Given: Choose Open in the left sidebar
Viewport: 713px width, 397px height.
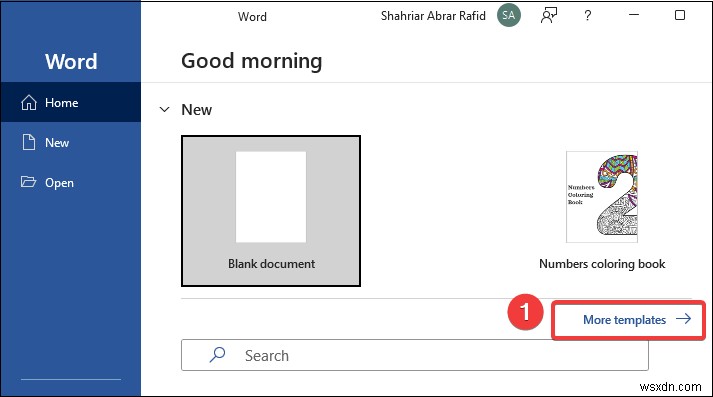Looking at the screenshot, I should pyautogui.click(x=70, y=182).
